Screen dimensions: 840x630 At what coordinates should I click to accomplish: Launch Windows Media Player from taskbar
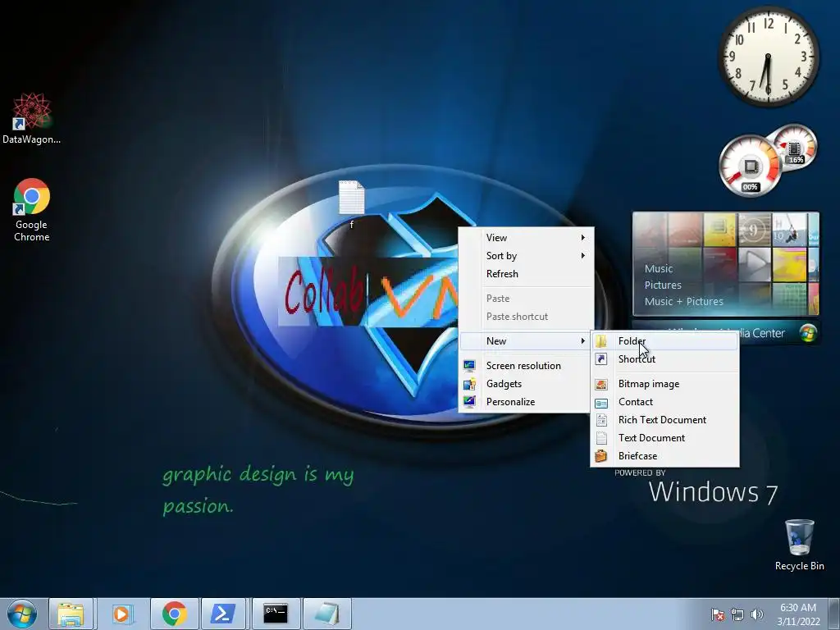tap(121, 614)
